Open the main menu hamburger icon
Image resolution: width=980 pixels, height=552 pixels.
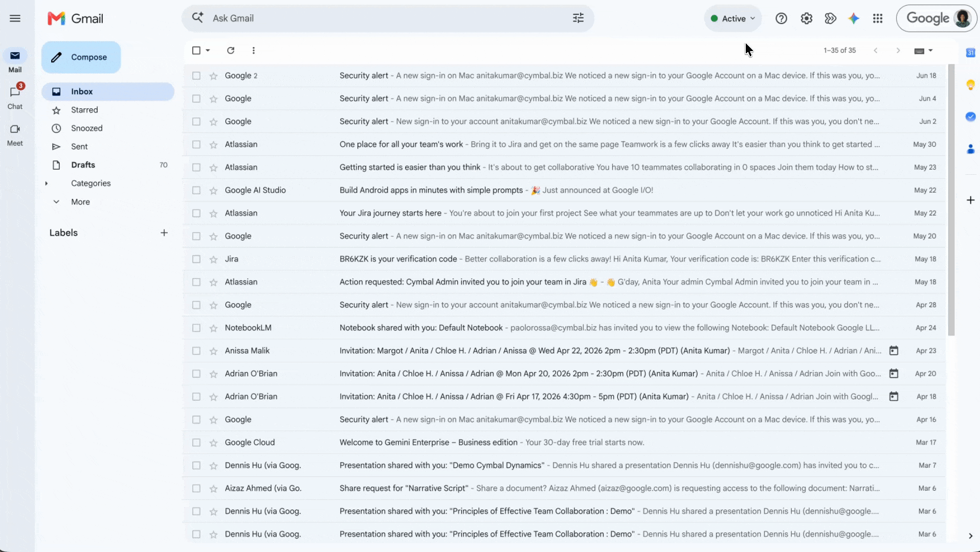point(15,18)
